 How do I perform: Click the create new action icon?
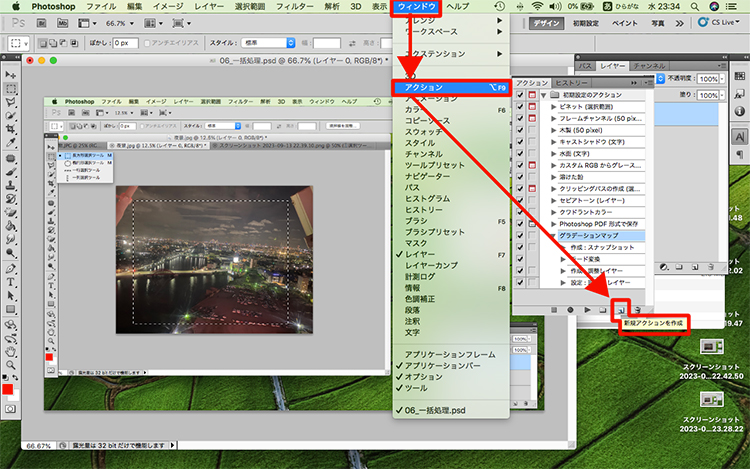click(x=620, y=310)
